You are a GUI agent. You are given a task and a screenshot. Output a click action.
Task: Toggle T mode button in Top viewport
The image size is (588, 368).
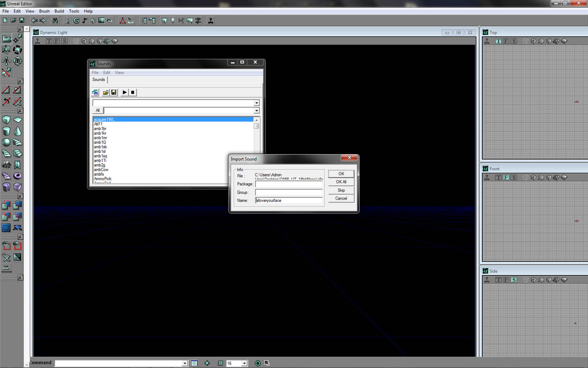(x=498, y=41)
